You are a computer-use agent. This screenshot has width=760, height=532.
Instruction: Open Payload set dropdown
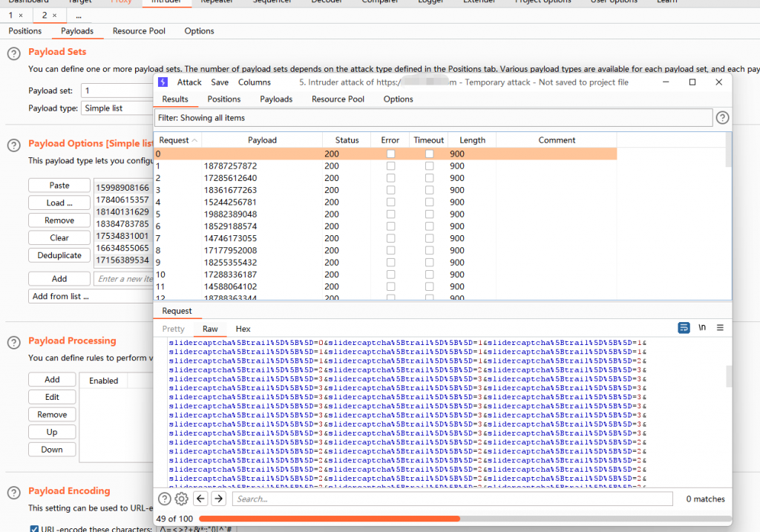tap(117, 91)
